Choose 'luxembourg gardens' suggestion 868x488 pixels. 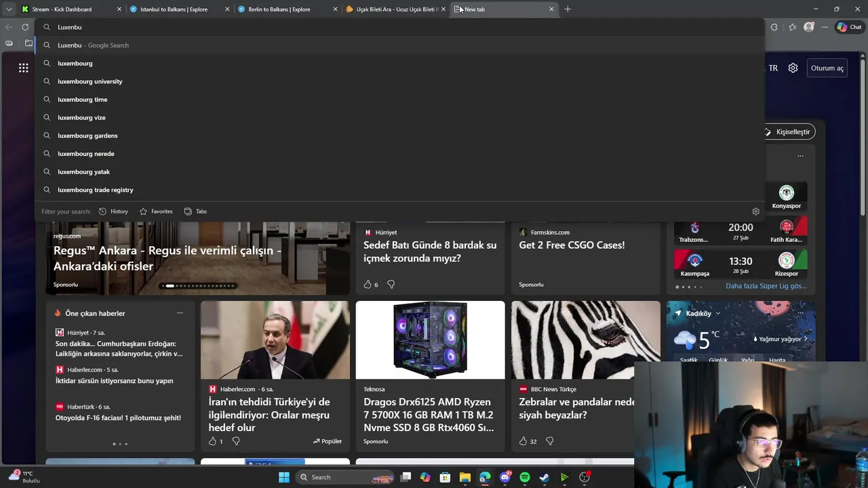399,136
